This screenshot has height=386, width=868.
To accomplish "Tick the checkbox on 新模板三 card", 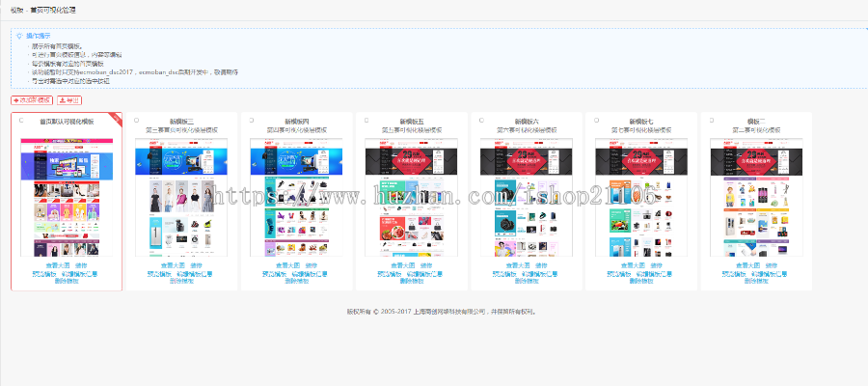I will [137, 121].
